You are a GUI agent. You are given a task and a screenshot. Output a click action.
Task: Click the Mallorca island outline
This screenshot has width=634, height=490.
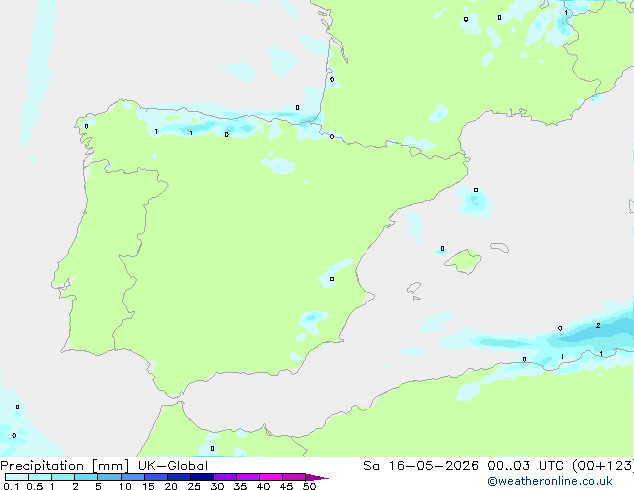coord(463,261)
